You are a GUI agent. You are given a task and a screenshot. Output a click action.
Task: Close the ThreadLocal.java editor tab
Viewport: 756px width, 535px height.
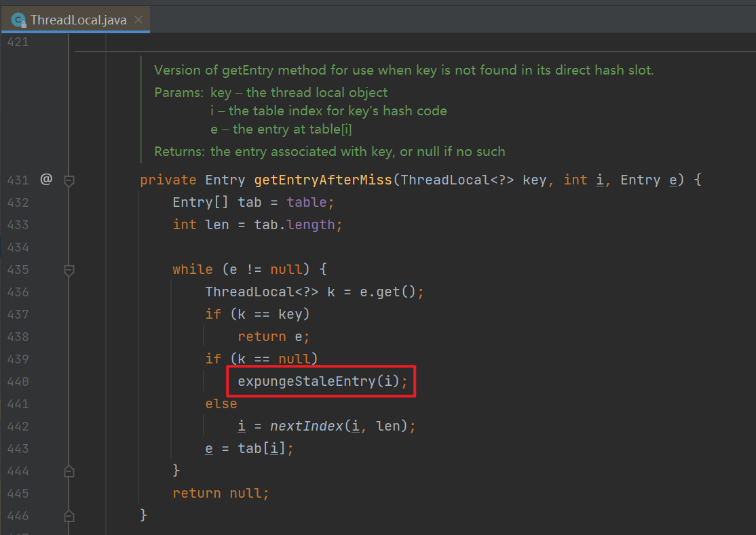click(x=139, y=20)
